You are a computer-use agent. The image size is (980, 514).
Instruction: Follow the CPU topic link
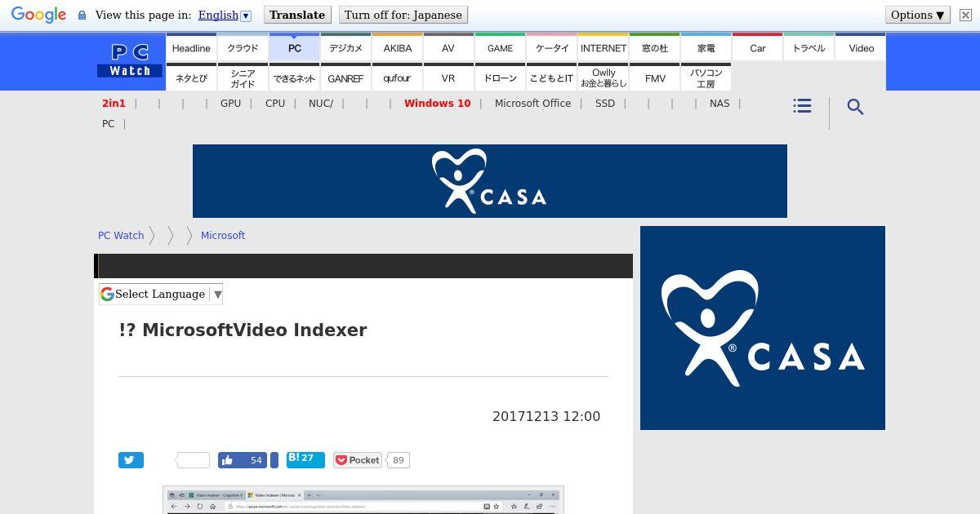275,103
